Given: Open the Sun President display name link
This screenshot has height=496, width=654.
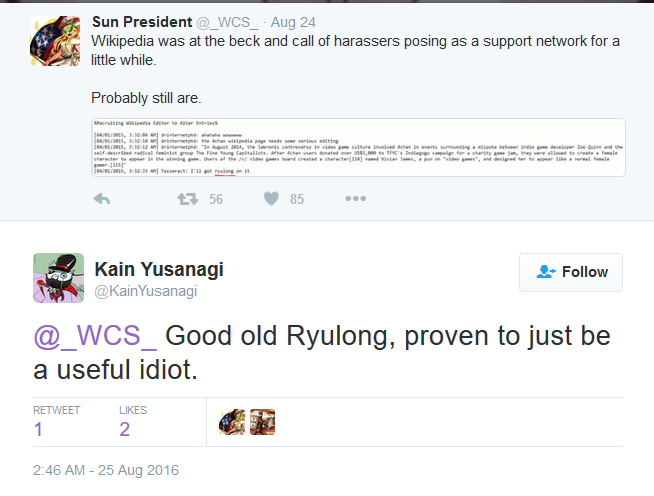Looking at the screenshot, I should click(142, 22).
